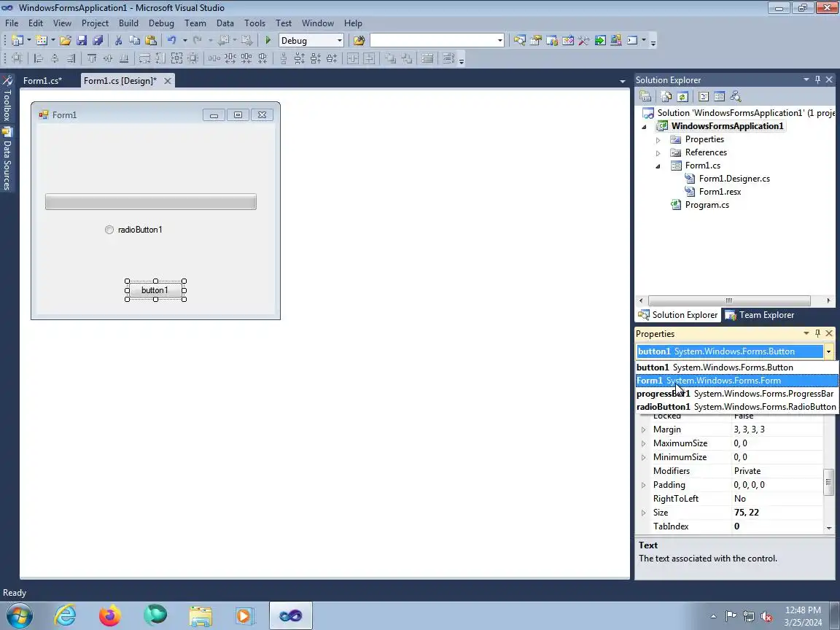Click Show All Files in Solution Explorer
This screenshot has height=630, width=840.
pos(666,96)
